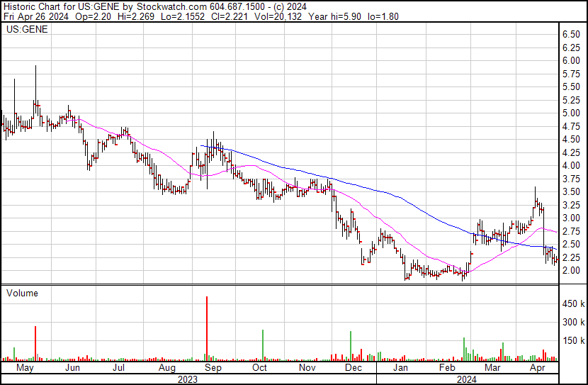
Task: Click the 3.75 price axis label
Action: pos(571,179)
